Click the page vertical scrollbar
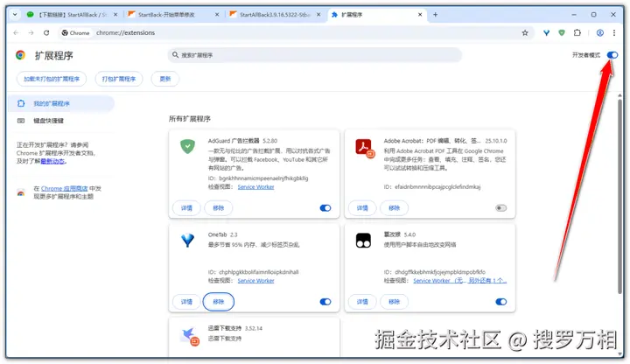This screenshot has width=630, height=364. coord(620,197)
